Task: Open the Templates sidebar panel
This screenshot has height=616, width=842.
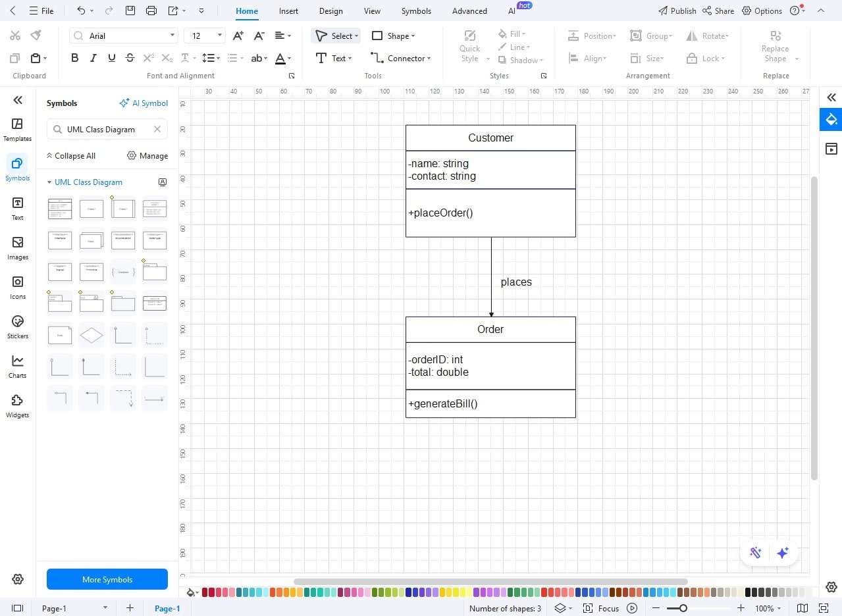Action: [x=18, y=129]
